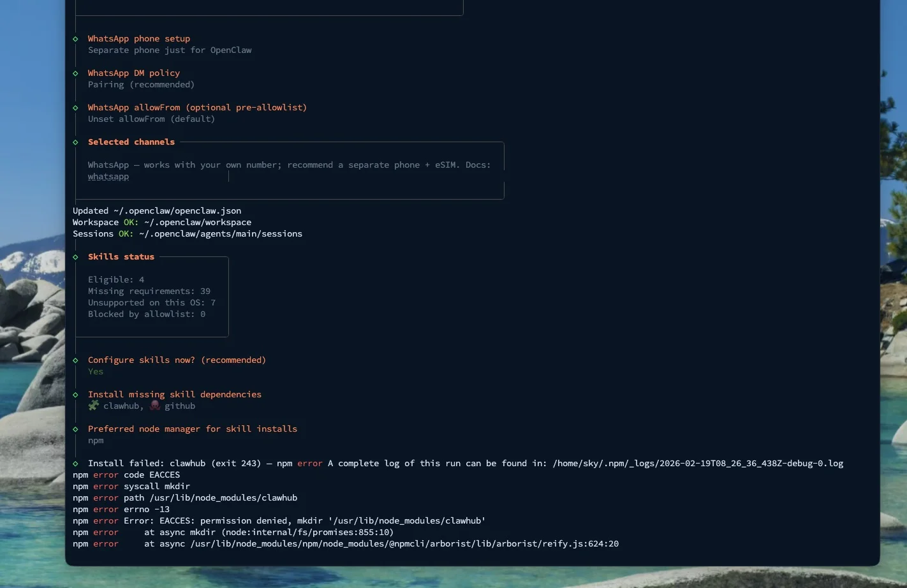
Task: Click 'Preferred node manager for skill installs' heading
Action: click(x=193, y=429)
